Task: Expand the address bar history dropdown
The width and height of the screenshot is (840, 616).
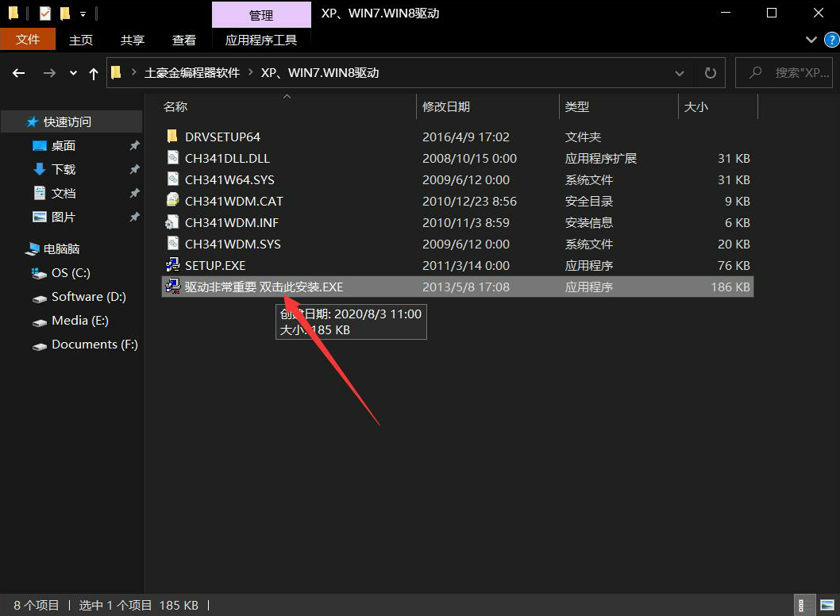Action: (680, 73)
